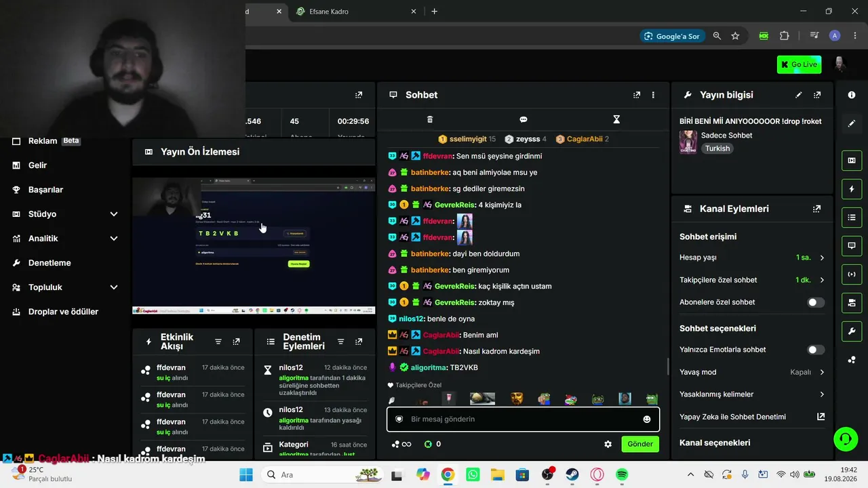
Task: Click the Turkish language tag
Action: click(717, 148)
